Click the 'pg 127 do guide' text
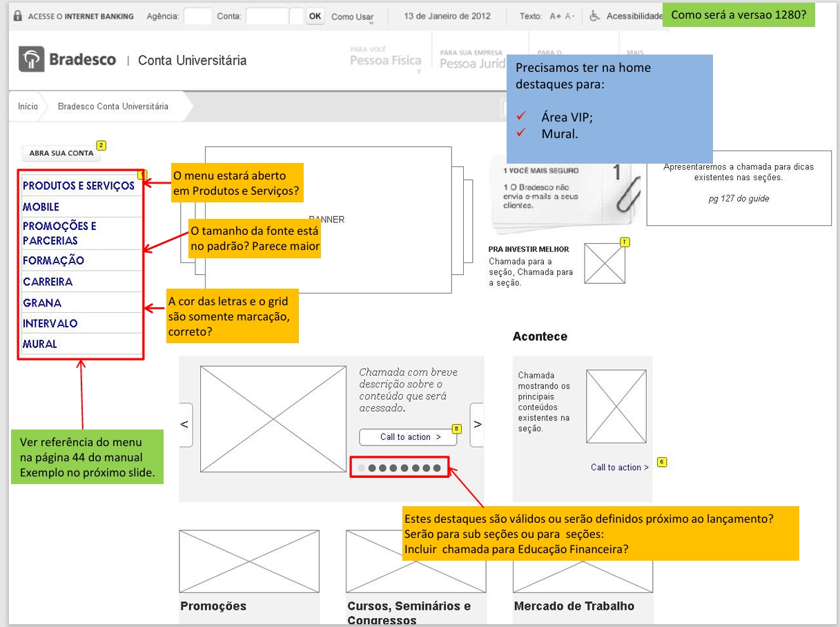The width and height of the screenshot is (840, 627). (739, 199)
